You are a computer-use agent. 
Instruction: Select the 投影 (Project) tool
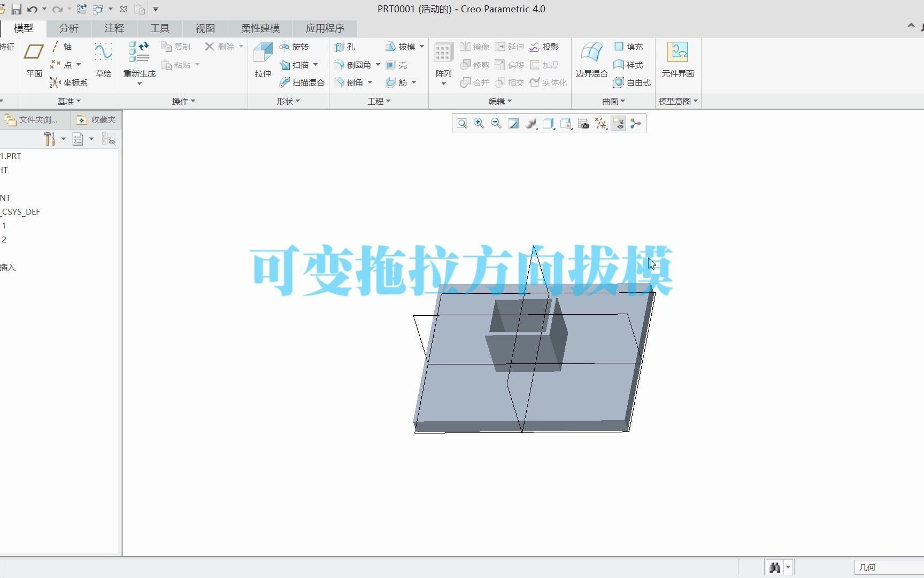tap(544, 47)
